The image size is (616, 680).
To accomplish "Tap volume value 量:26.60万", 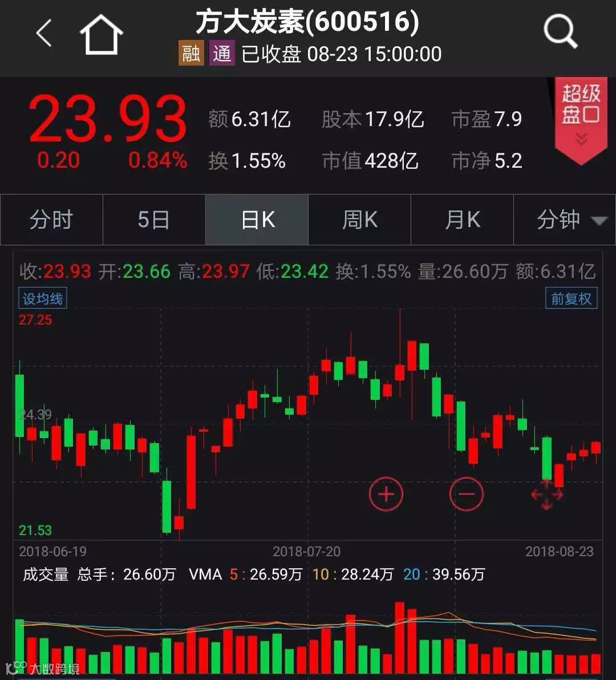I will (463, 272).
